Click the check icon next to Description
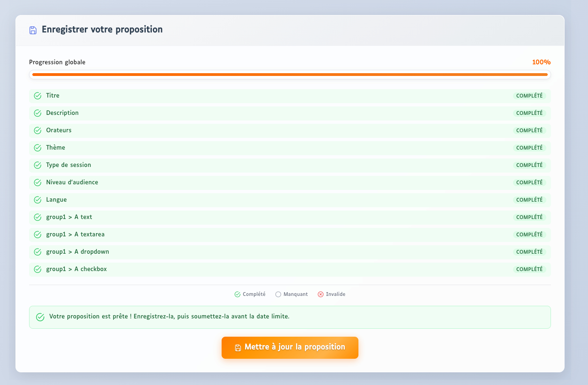Viewport: 588px width, 385px height. (x=38, y=113)
